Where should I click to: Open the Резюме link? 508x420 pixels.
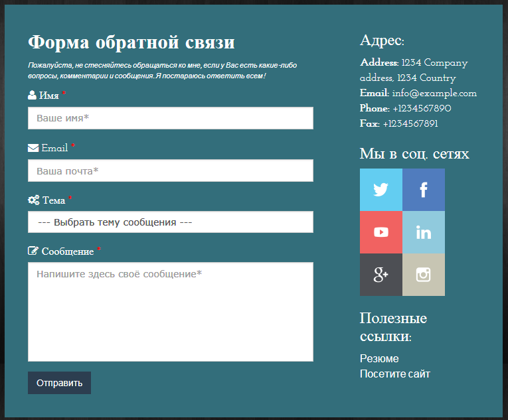pyautogui.click(x=379, y=358)
